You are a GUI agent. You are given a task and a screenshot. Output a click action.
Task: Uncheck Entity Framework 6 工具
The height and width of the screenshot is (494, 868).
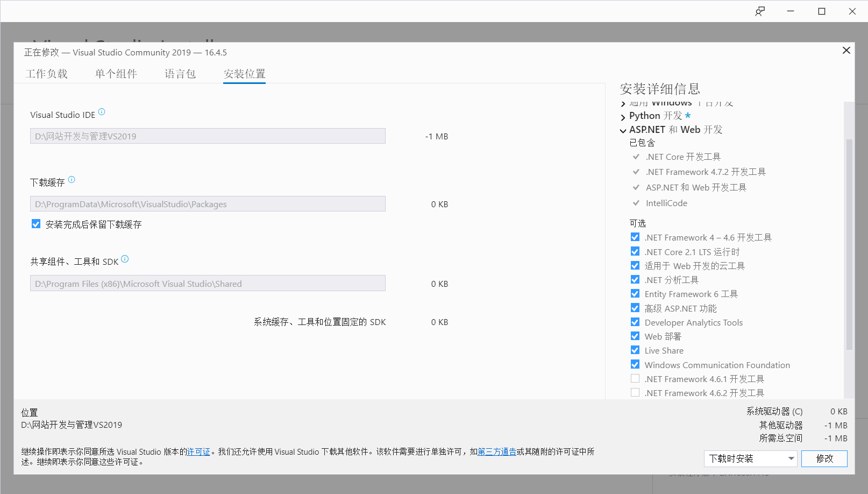click(635, 294)
